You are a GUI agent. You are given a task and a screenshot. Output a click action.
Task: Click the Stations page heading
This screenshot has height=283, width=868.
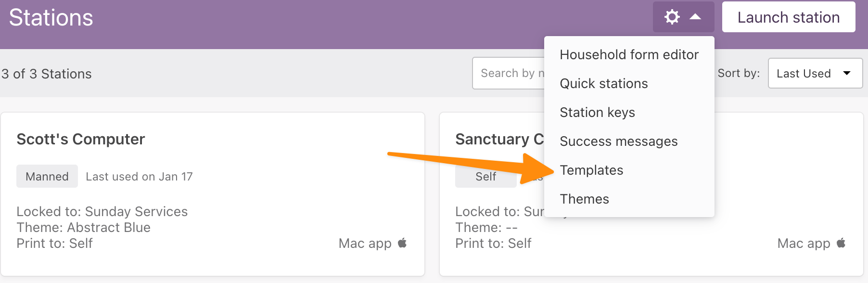click(x=51, y=17)
